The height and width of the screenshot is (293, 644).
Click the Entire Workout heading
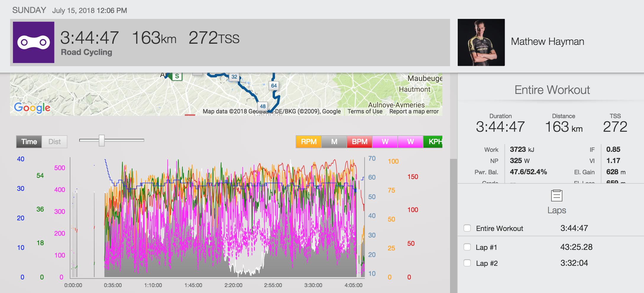click(x=552, y=90)
